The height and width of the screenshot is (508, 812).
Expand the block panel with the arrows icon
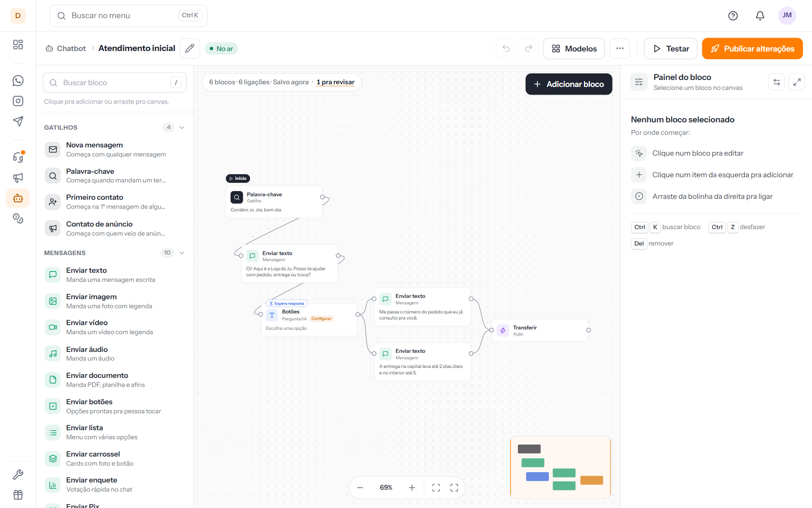[x=797, y=82]
